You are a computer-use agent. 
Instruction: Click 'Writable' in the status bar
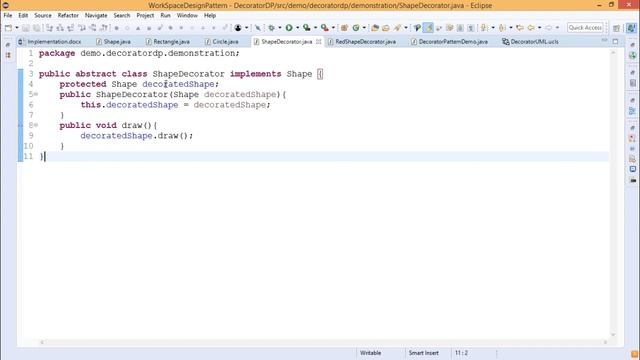[x=370, y=353]
